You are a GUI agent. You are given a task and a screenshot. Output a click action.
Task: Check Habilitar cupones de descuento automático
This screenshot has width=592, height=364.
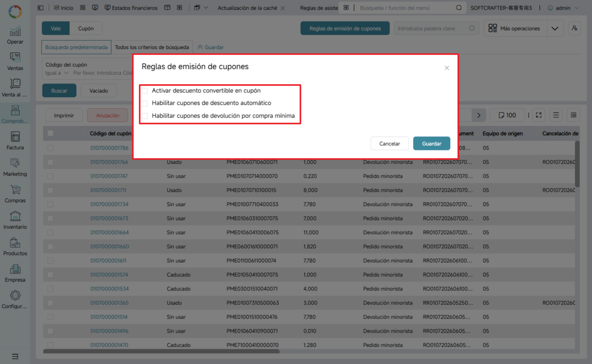145,103
